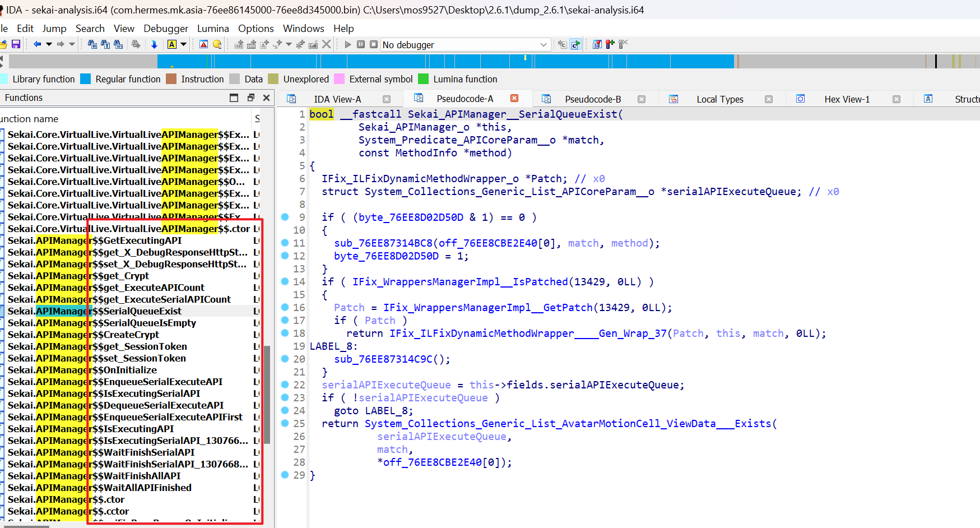Viewport: 980px width, 528px height.
Task: Open the 'No debugger' selection combo box
Action: pos(465,44)
